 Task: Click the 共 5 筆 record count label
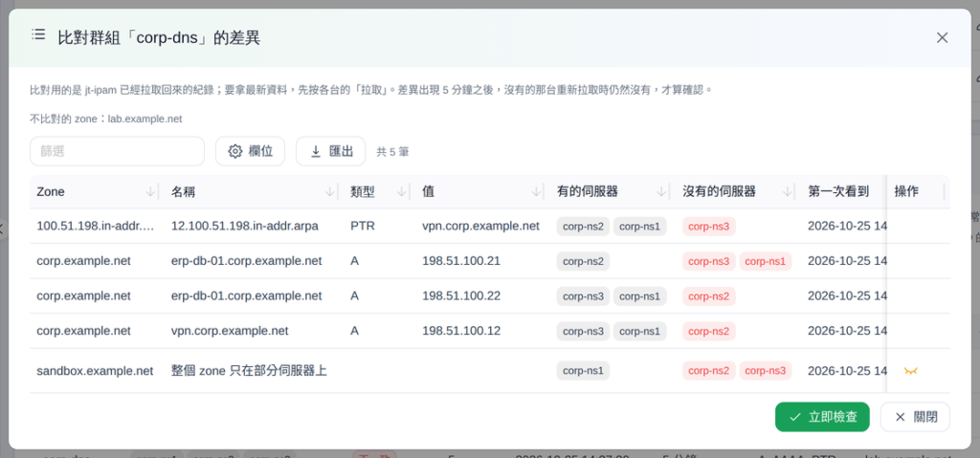[x=392, y=152]
